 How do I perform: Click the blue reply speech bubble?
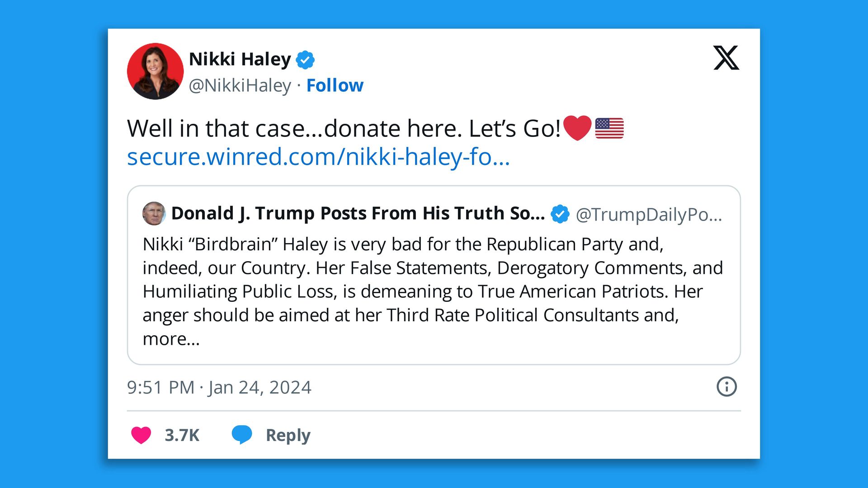click(242, 435)
